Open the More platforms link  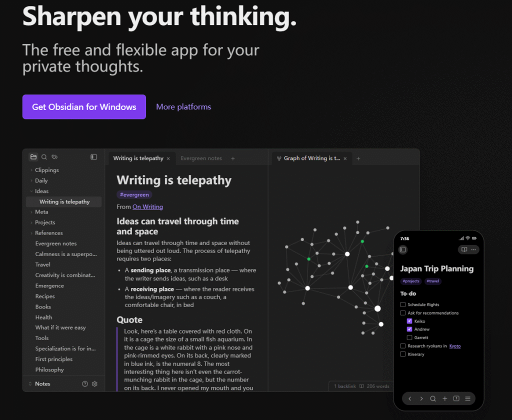[x=183, y=107]
